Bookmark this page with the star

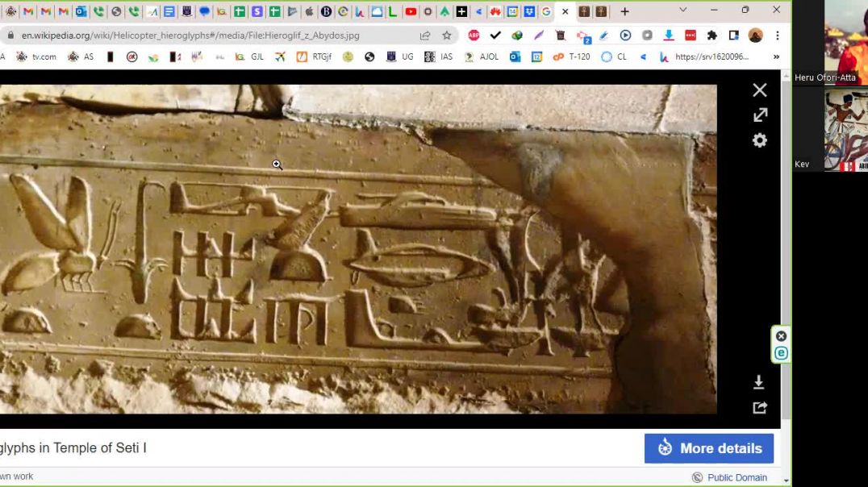coord(447,35)
